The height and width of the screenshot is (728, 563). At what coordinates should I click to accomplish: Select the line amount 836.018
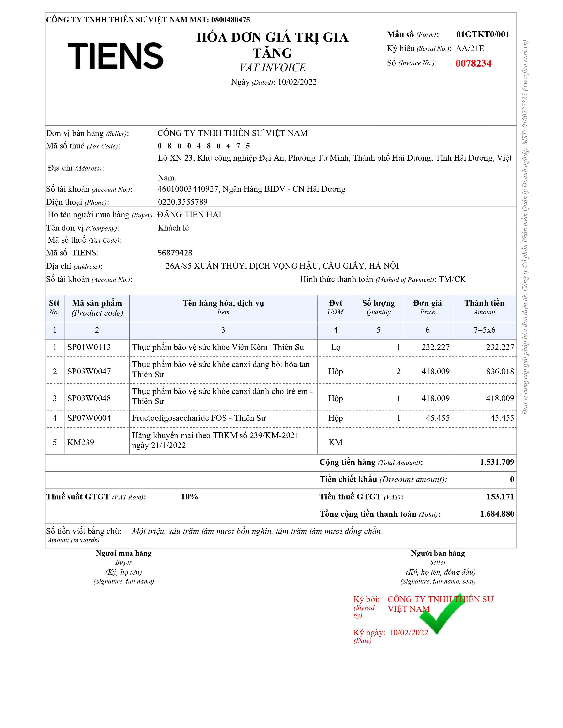point(500,372)
